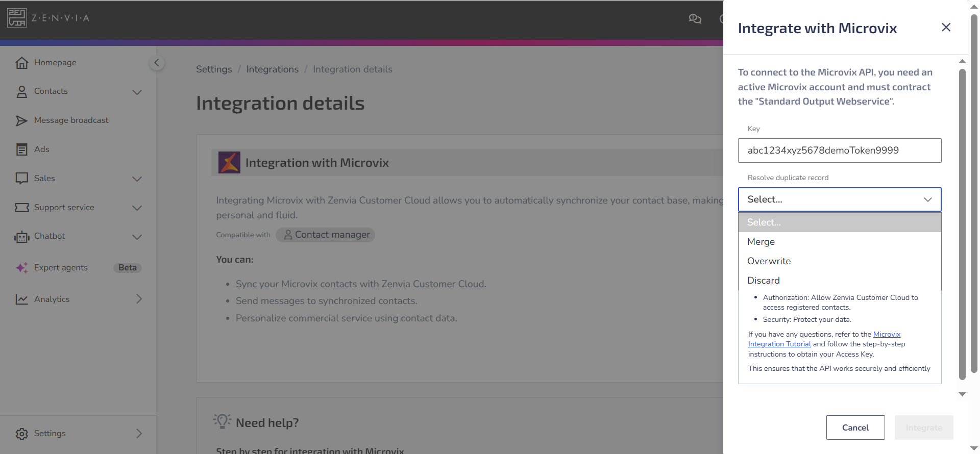This screenshot has height=454, width=980.
Task: Click the Key input field
Action: click(x=840, y=150)
